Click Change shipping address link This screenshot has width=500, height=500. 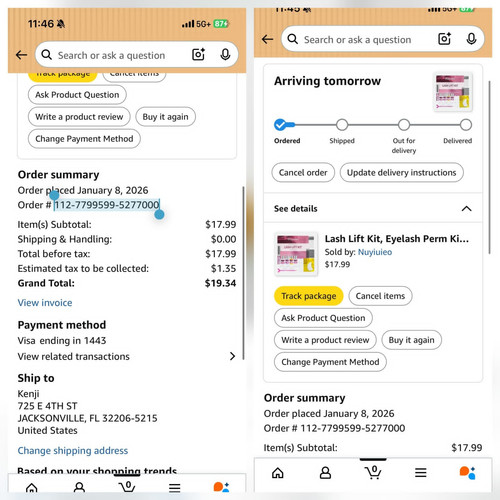coord(73,451)
